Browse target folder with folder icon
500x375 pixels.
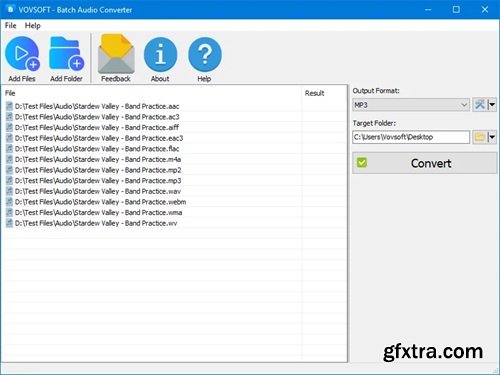coord(480,137)
